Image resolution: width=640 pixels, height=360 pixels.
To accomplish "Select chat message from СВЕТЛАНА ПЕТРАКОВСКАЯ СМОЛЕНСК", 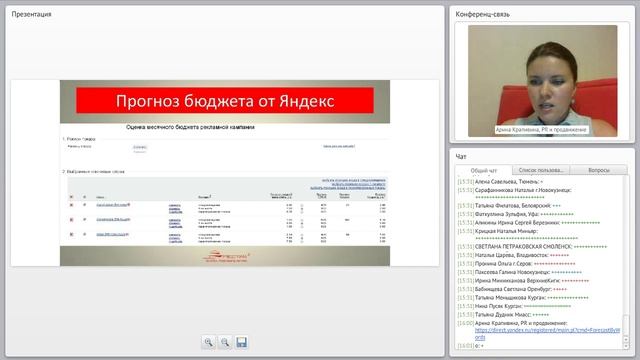I will click(533, 247).
